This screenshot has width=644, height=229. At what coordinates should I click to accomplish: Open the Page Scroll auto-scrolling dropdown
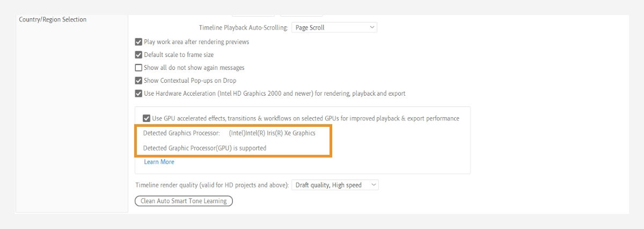point(334,27)
